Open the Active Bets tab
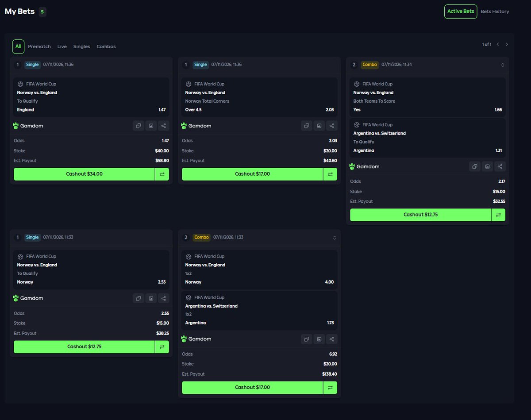 coord(461,12)
